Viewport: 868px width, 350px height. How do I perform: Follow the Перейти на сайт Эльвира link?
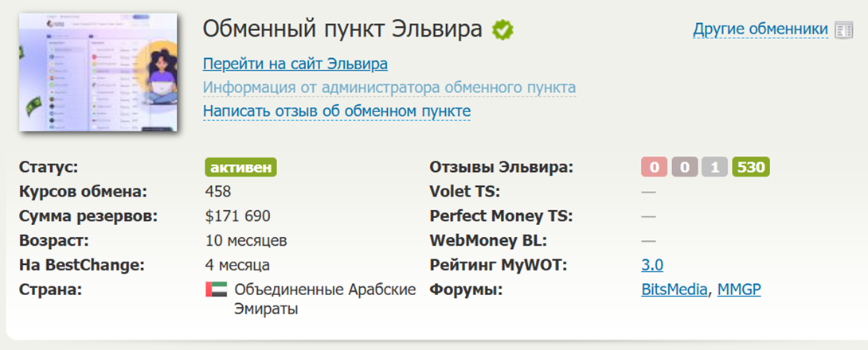pos(295,64)
